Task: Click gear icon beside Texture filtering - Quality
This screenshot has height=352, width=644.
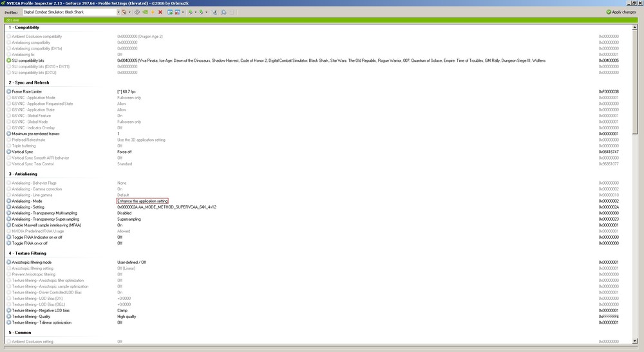Action: [8, 317]
